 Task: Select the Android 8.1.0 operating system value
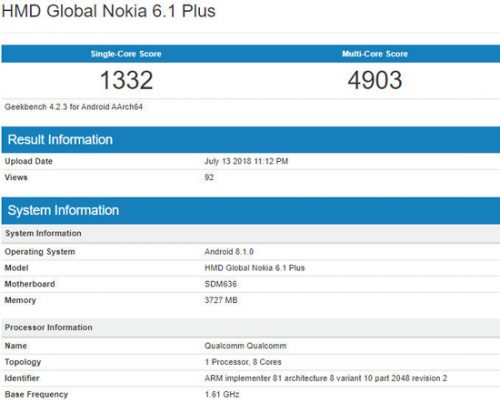coord(229,252)
